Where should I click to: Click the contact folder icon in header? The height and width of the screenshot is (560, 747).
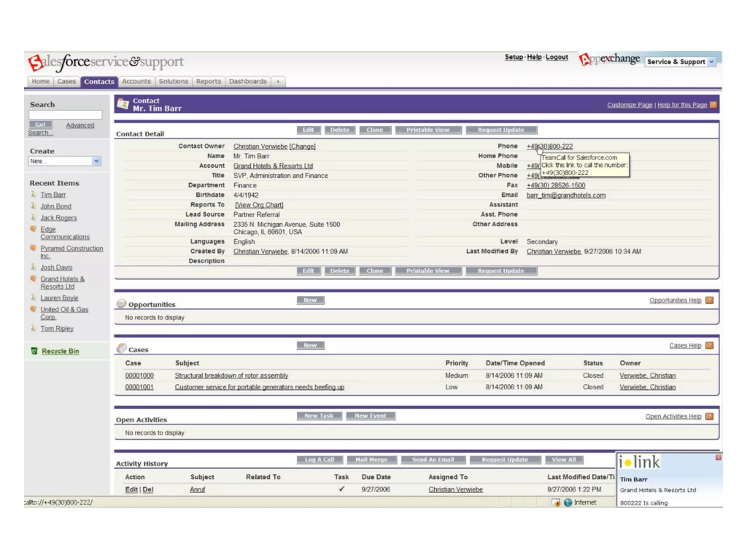point(123,104)
